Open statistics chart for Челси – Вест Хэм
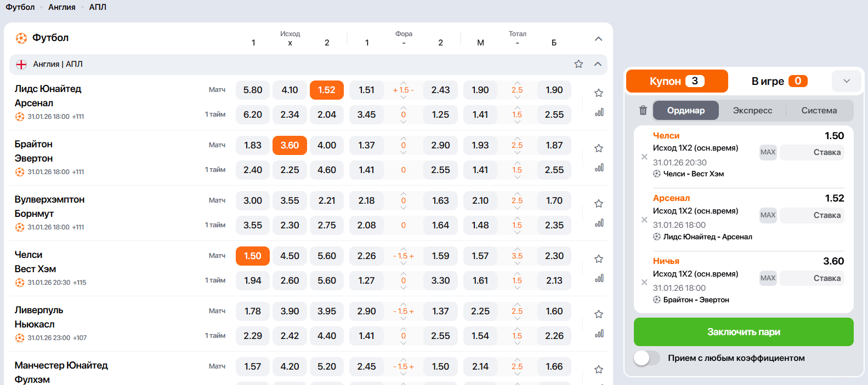Screen dimensions: 868x385 (599, 278)
